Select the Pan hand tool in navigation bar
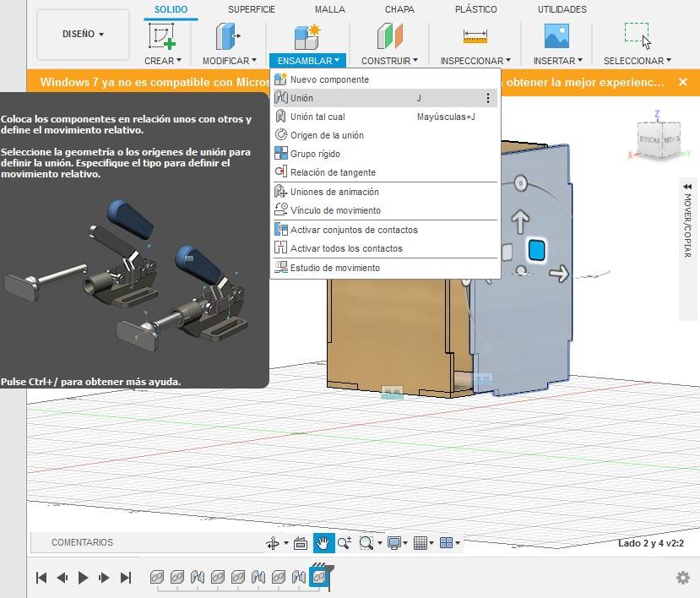Image resolution: width=700 pixels, height=598 pixels. pos(323,543)
